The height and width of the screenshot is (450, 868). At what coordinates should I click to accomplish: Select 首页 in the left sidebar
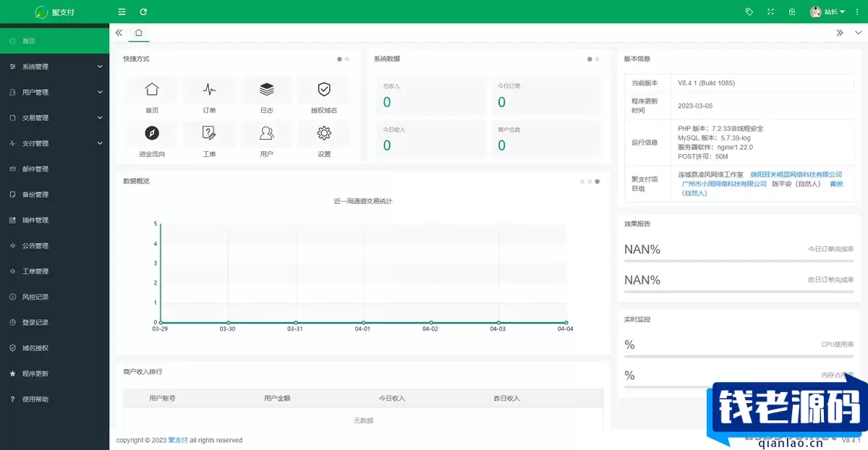click(x=55, y=41)
